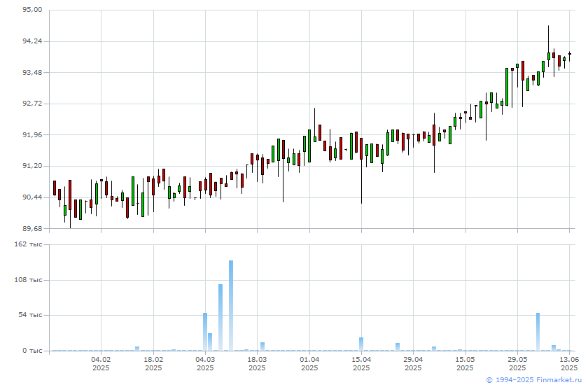This screenshot has height=385, width=588.
Task: Click the date label 18.02 2025
Action: [153, 363]
